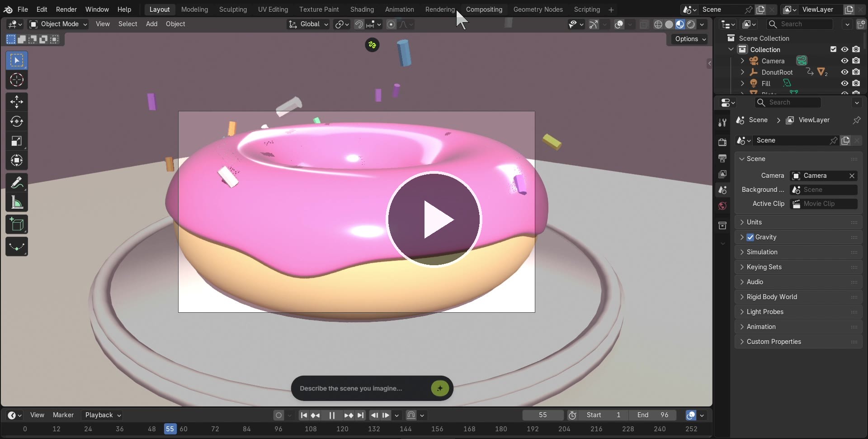Image resolution: width=868 pixels, height=439 pixels.
Task: Click the large play overlay button
Action: pos(434,219)
